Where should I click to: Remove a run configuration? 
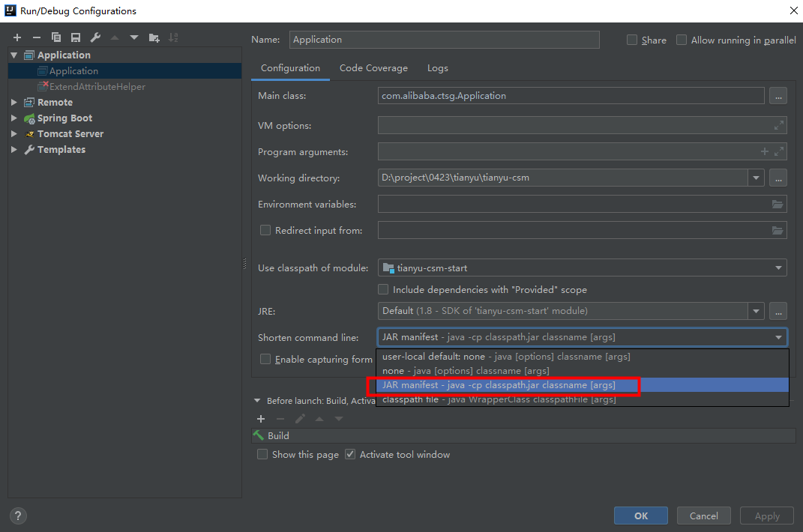coord(35,37)
